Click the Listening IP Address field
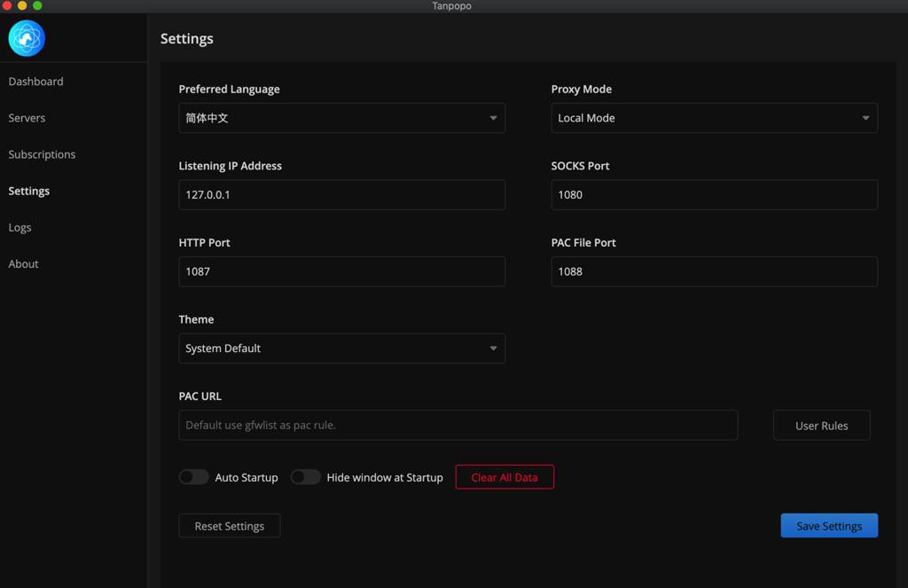908x588 pixels. (341, 195)
